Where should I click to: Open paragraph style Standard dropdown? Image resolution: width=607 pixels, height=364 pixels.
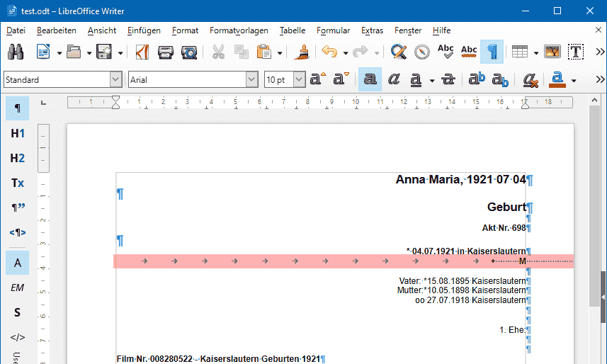click(115, 80)
